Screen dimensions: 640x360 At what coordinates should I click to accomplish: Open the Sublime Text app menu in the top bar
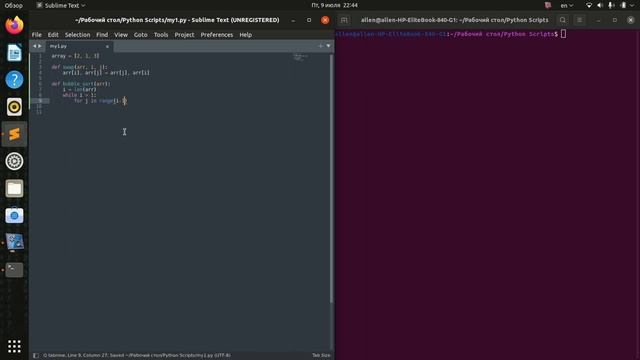61,5
